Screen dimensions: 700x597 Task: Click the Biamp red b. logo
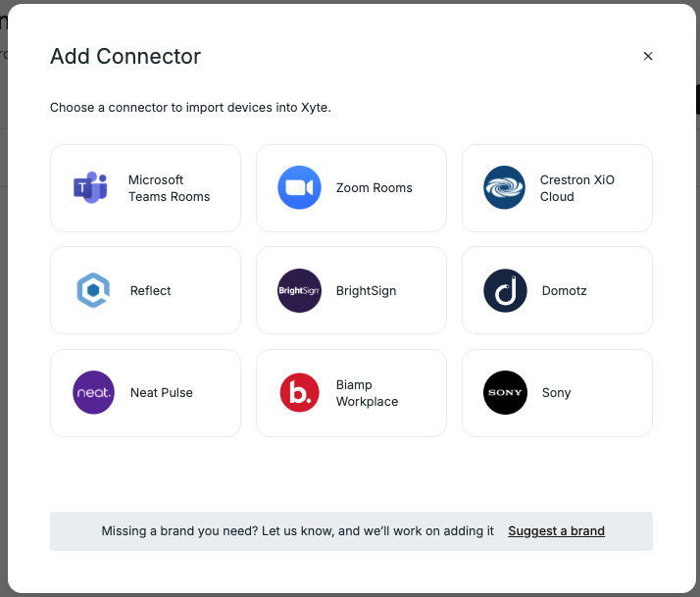[299, 392]
